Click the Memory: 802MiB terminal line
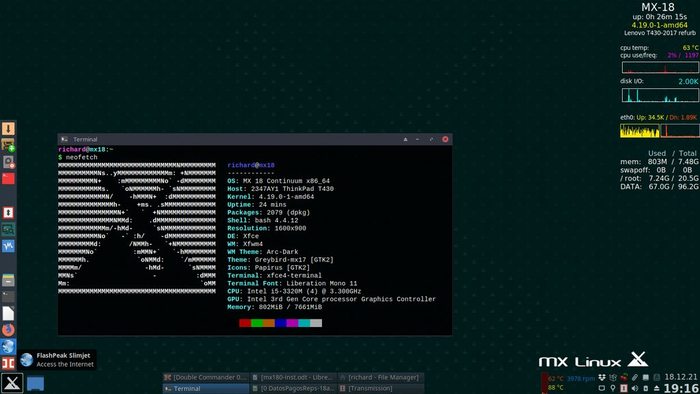Viewport: 700px width, 394px height. pyautogui.click(x=275, y=307)
